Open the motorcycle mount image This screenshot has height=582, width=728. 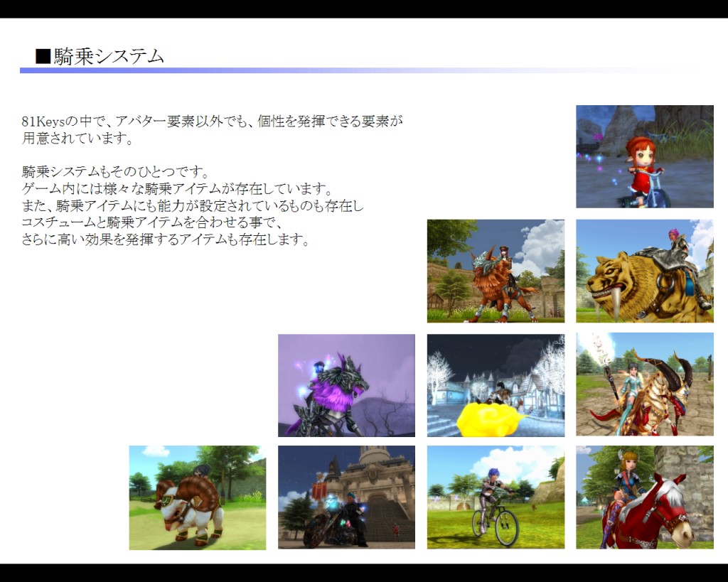[x=346, y=497]
